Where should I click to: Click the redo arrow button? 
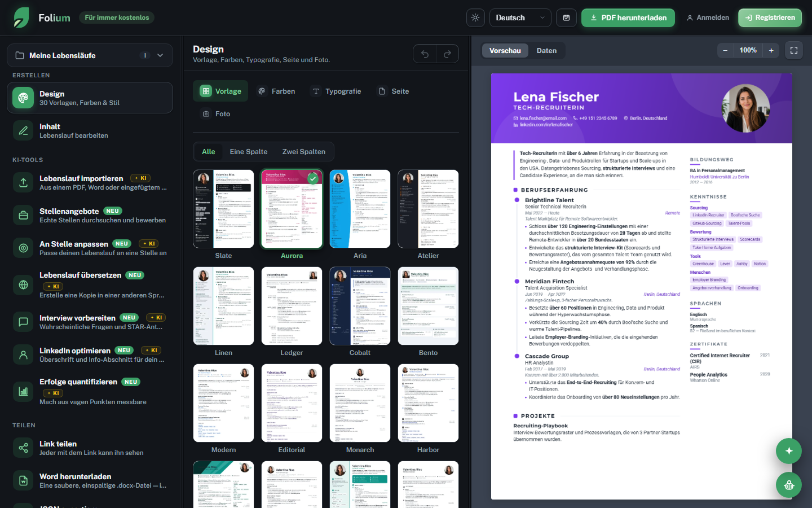447,54
